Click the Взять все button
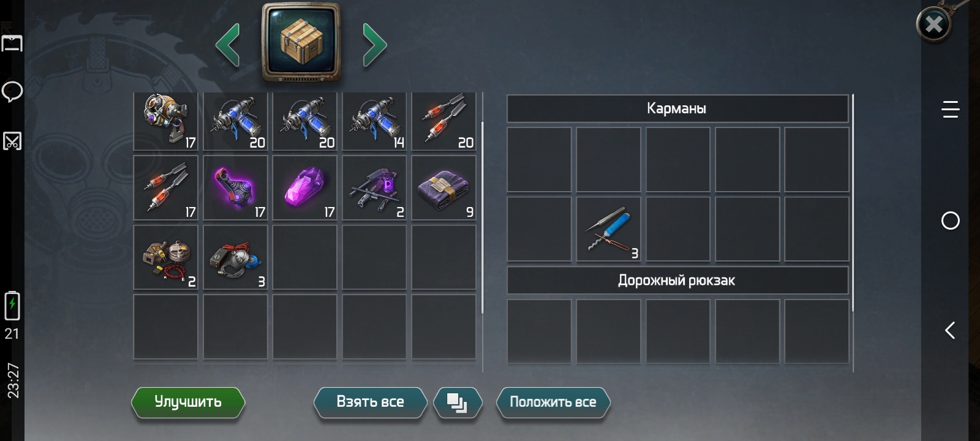980x441 pixels. 370,402
